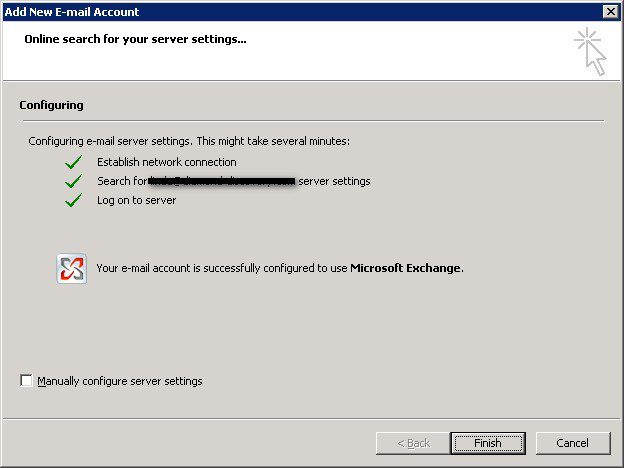Viewport: 624px width, 468px height.
Task: Click the This might take several minutes text
Action: pos(273,141)
